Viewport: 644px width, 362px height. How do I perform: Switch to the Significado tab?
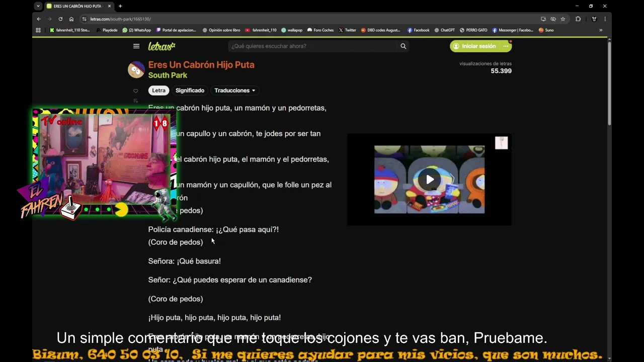(190, 90)
